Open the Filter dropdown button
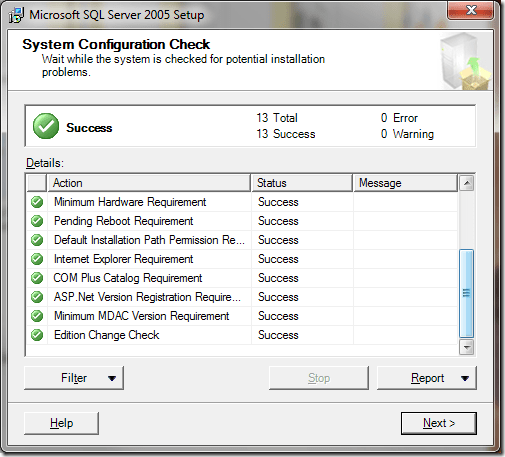Image resolution: width=505 pixels, height=457 pixels. 74,378
